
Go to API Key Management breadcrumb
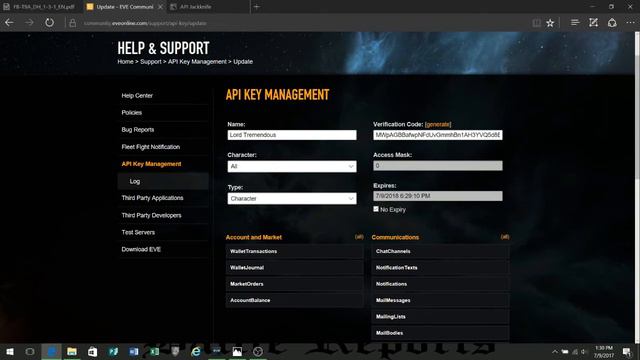click(x=197, y=62)
